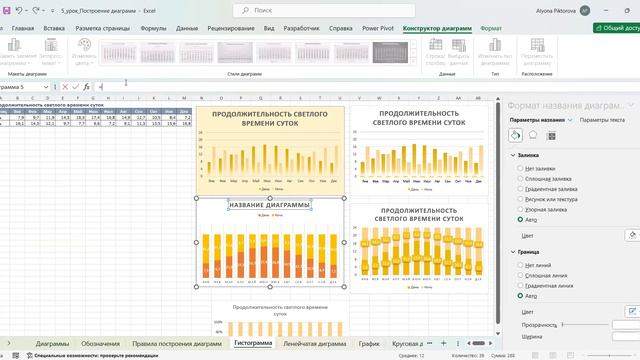The image size is (640, 360).
Task: Add a new sheet with plus icon
Action: 443,344
